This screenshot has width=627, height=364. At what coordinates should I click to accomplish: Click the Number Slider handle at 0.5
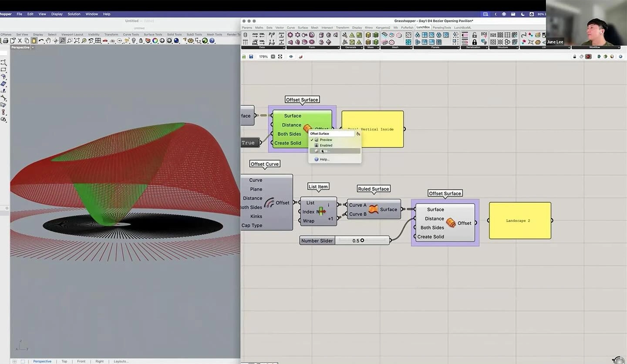click(362, 240)
